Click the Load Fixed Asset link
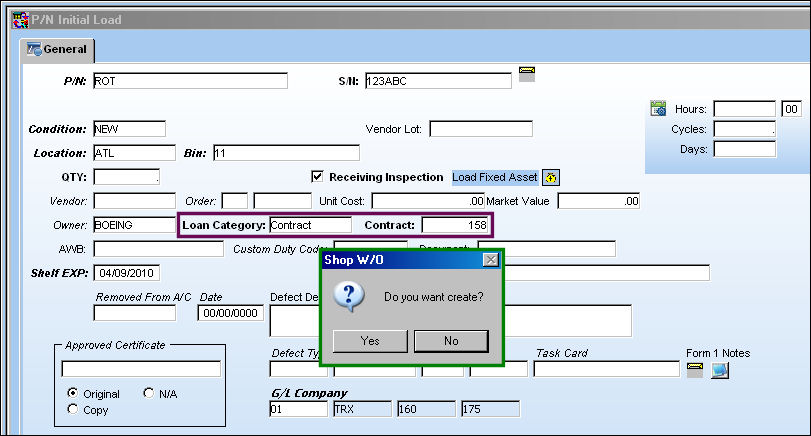 coord(494,177)
